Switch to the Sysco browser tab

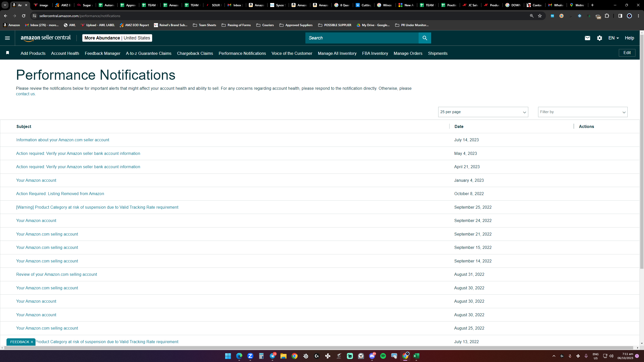pyautogui.click(x=278, y=5)
